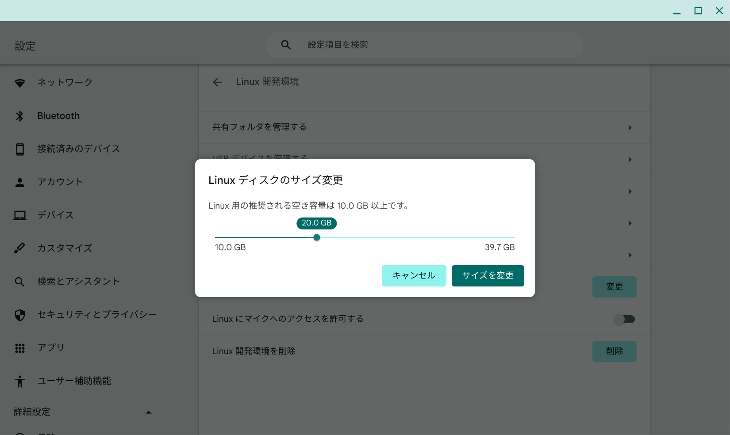This screenshot has height=435, width=730.
Task: Click the customize brush icon
Action: click(20, 248)
